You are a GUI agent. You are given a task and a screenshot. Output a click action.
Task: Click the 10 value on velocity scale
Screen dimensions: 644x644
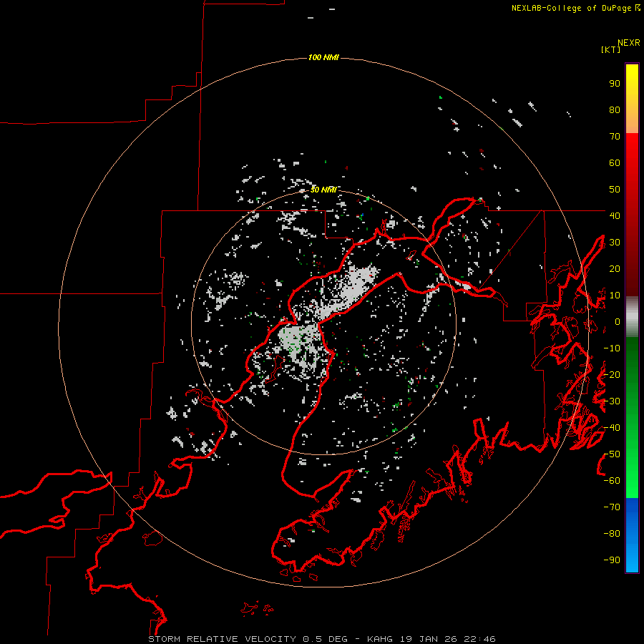(x=615, y=296)
